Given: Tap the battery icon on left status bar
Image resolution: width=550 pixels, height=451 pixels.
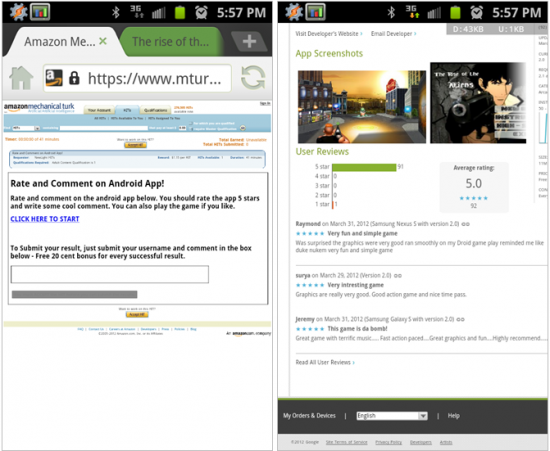Looking at the screenshot, I should (x=180, y=13).
